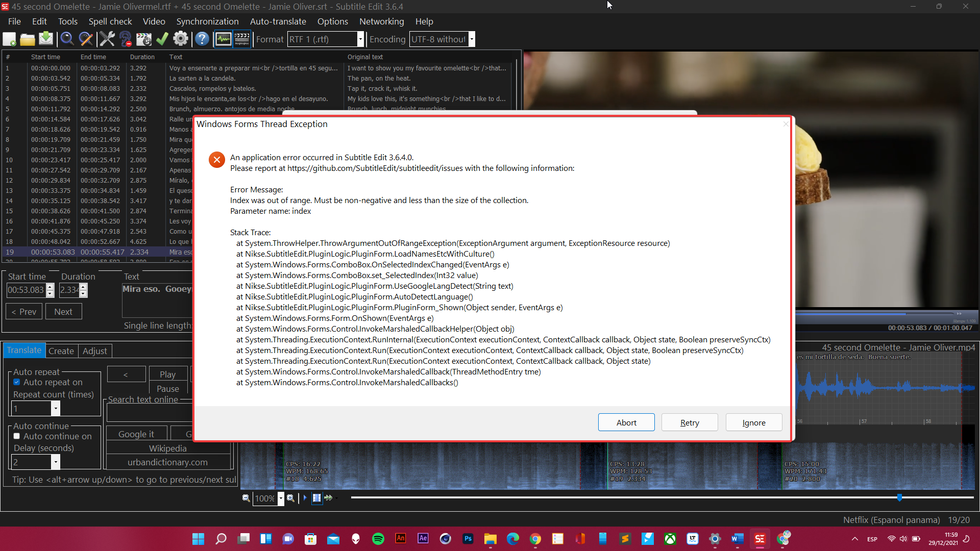Open Subtitle Edit settings gear icon
This screenshot has width=980, height=551.
tap(181, 39)
